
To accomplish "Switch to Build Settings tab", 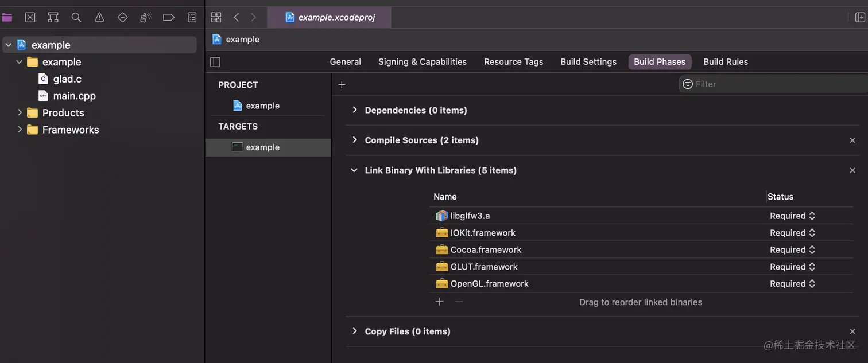I will point(588,62).
